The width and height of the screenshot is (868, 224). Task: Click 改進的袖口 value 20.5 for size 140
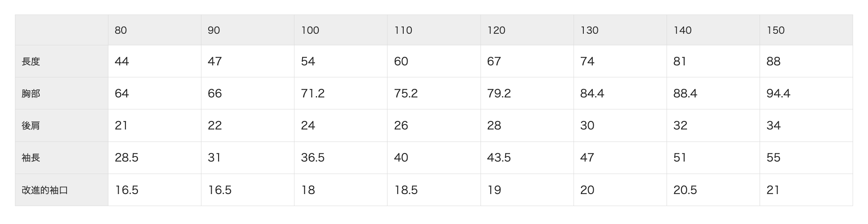(685, 190)
